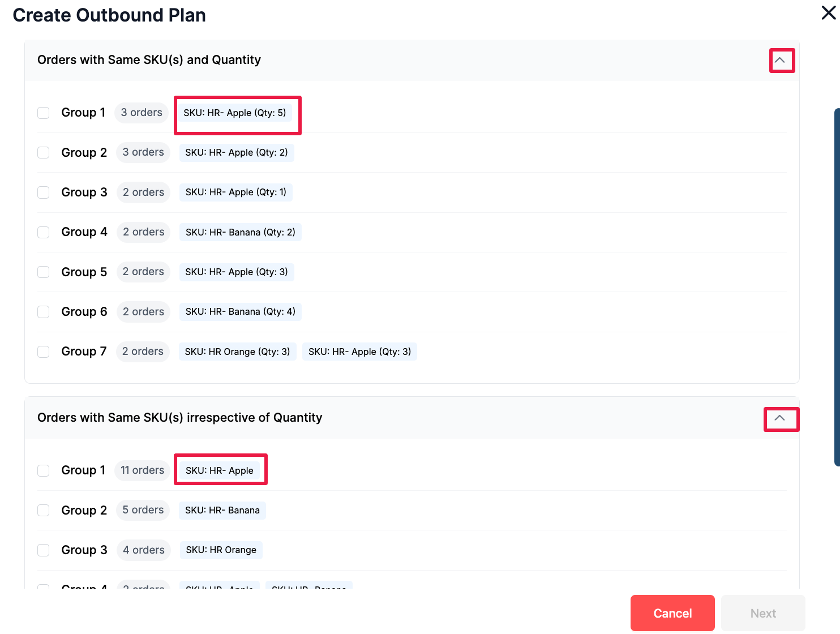This screenshot has width=840, height=634.
Task: Collapse the irrespective of Quantity section
Action: pos(779,418)
